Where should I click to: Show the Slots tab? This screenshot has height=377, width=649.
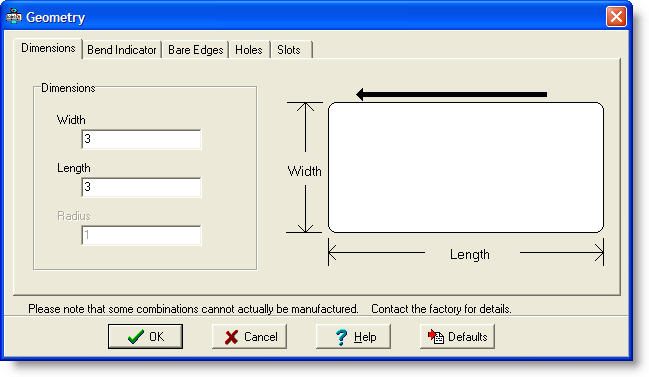(289, 50)
